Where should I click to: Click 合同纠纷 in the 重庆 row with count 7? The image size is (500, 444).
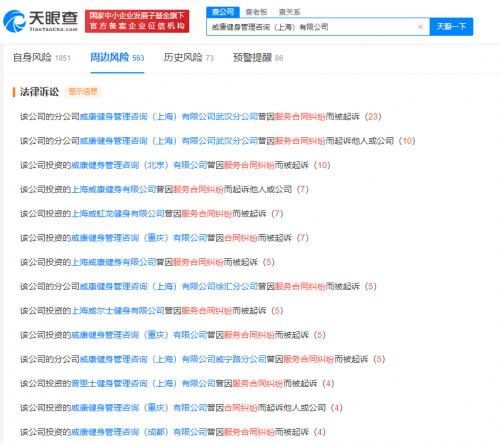[x=241, y=238]
